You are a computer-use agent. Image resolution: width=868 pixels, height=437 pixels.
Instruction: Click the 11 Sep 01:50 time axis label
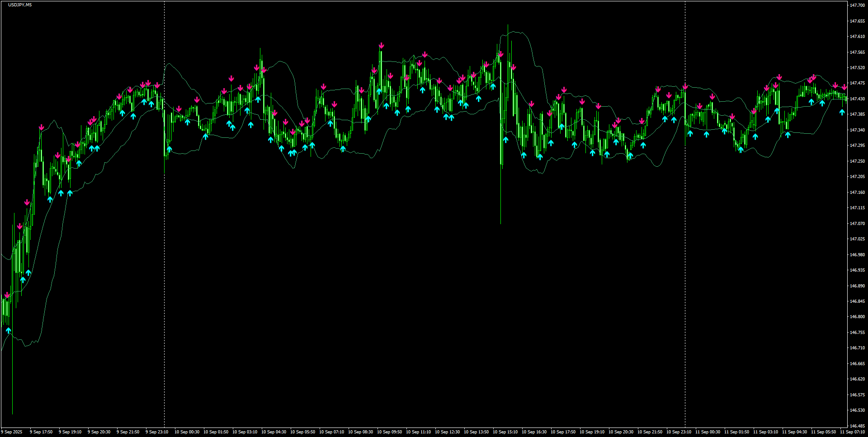point(737,432)
